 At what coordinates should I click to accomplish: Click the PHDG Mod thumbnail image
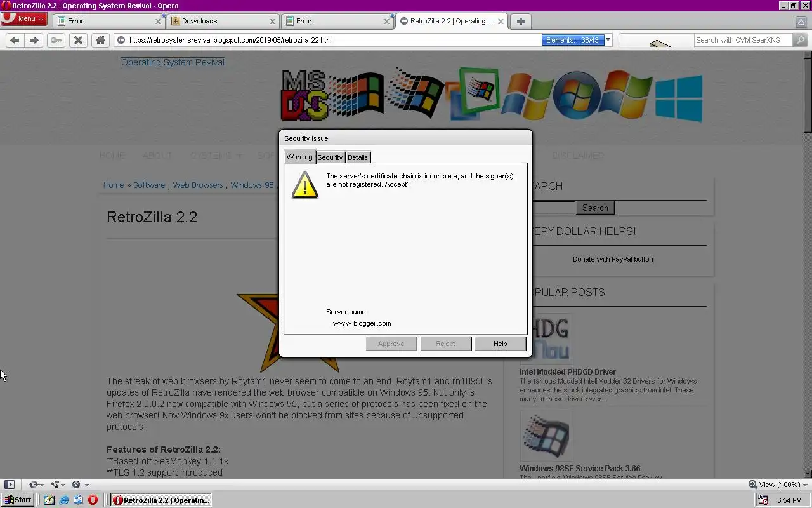[546, 339]
